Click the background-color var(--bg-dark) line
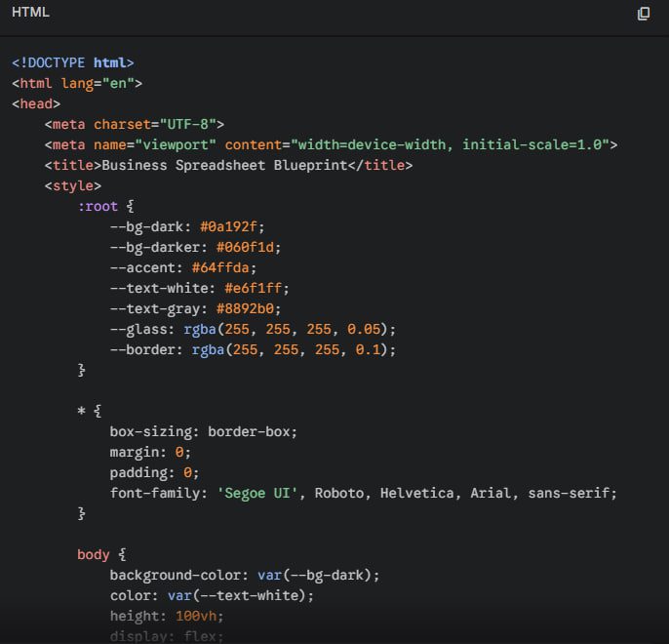The width and height of the screenshot is (669, 644). tap(244, 575)
